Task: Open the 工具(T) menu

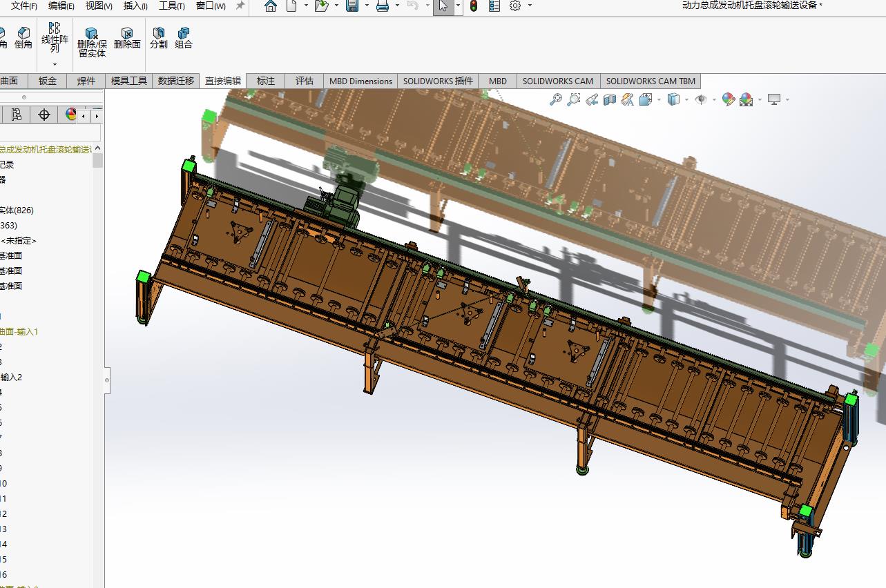Action: click(172, 6)
